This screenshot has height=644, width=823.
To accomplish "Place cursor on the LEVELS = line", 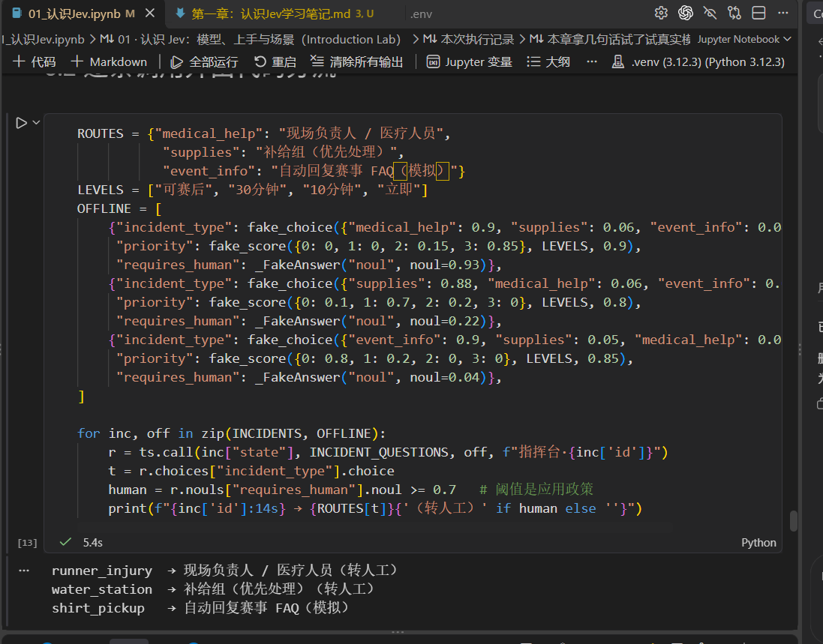I will coord(253,190).
